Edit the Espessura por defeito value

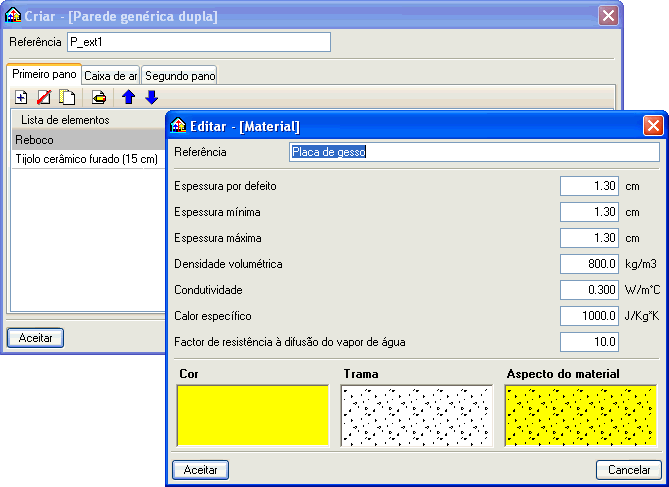pos(589,186)
